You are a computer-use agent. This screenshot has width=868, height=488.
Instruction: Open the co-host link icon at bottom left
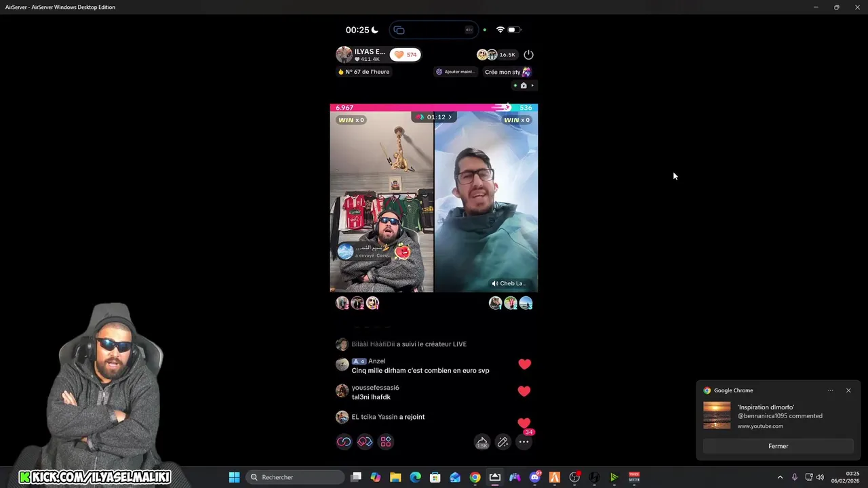pos(344,442)
